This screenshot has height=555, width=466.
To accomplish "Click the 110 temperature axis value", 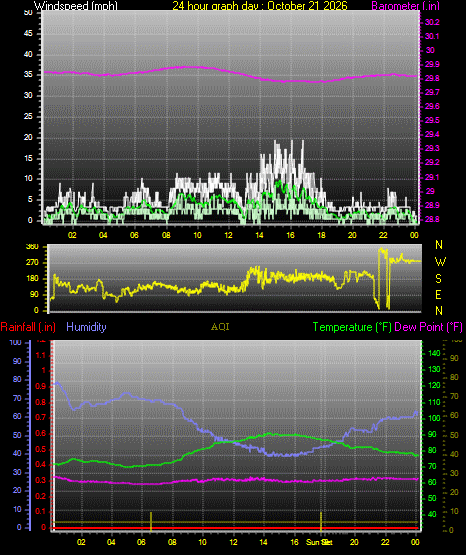I will click(x=434, y=402).
